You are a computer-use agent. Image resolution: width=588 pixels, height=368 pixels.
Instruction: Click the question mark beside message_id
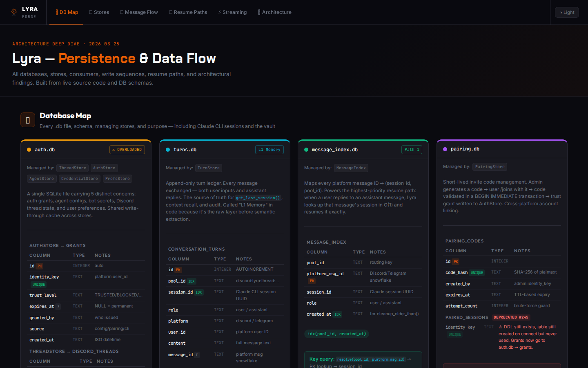pos(197,355)
